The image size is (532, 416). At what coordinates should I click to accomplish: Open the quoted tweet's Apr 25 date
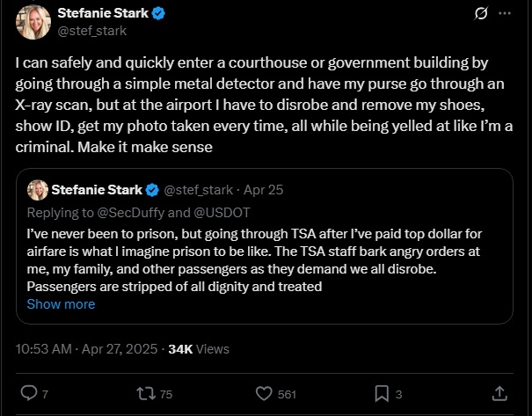263,190
